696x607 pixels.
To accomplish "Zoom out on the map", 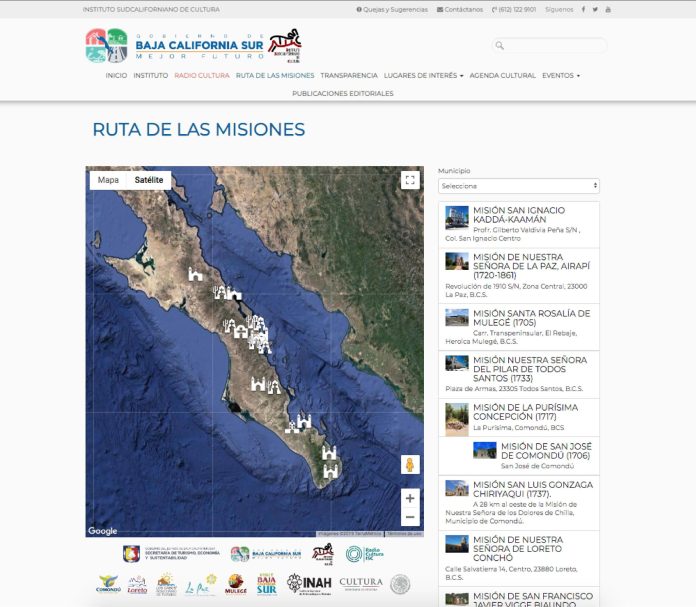I will (410, 517).
